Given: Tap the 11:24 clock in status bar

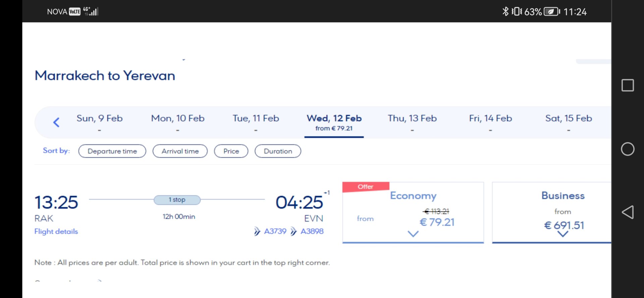Looking at the screenshot, I should (x=575, y=12).
